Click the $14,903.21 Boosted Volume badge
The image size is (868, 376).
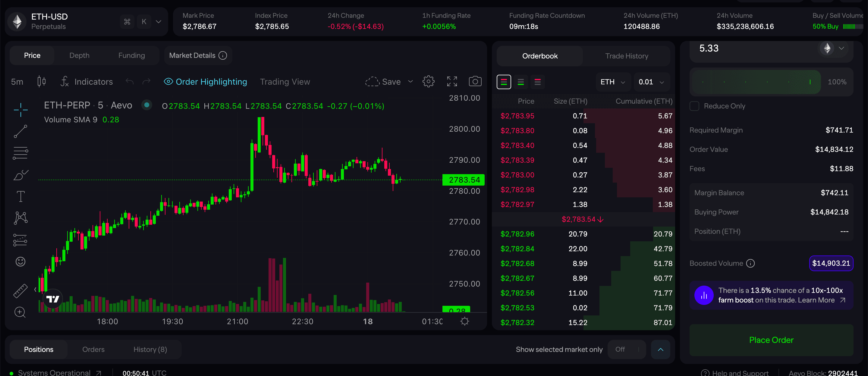[x=831, y=263]
